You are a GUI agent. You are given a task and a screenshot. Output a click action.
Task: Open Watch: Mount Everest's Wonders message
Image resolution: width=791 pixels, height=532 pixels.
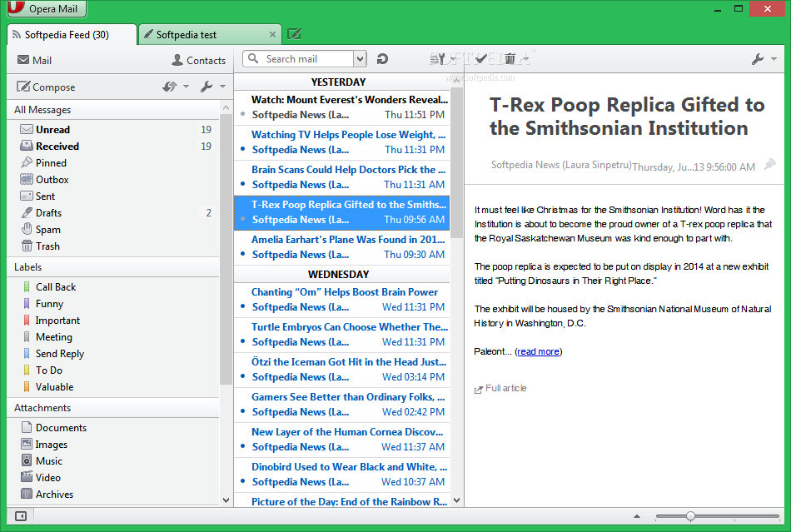pos(342,107)
